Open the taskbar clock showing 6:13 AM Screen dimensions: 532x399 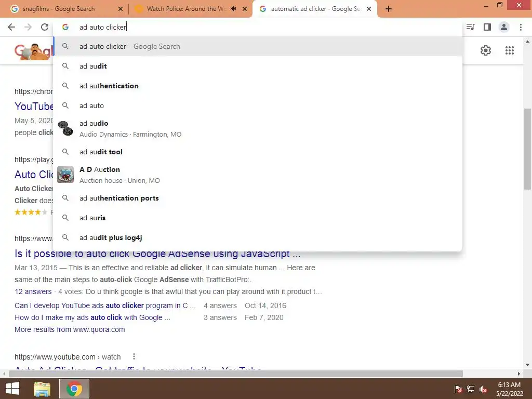tap(509, 389)
